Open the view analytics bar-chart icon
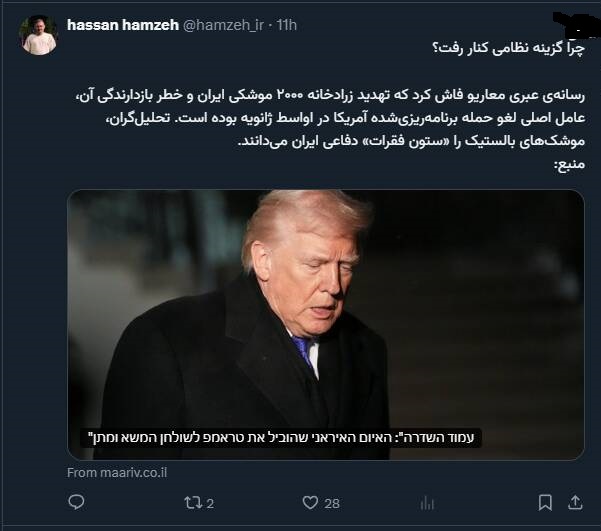The width and height of the screenshot is (601, 531). (x=427, y=503)
